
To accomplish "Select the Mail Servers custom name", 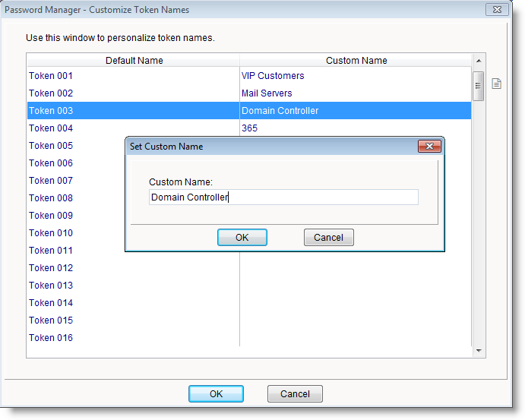I will [267, 93].
